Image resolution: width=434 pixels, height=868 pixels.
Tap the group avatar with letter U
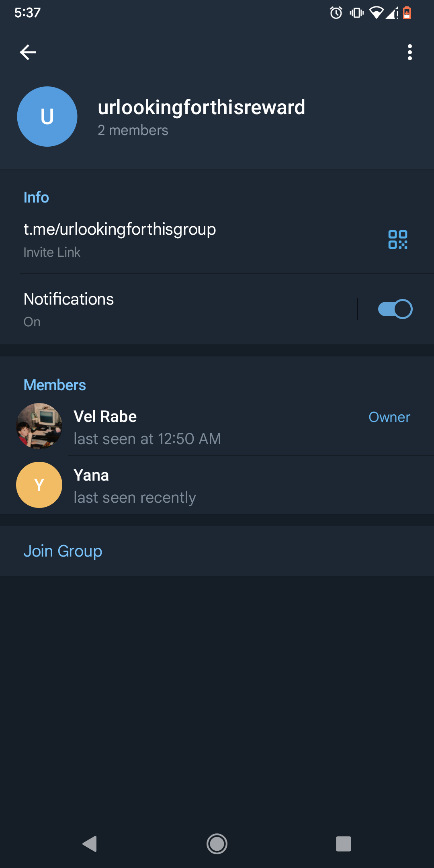[47, 117]
